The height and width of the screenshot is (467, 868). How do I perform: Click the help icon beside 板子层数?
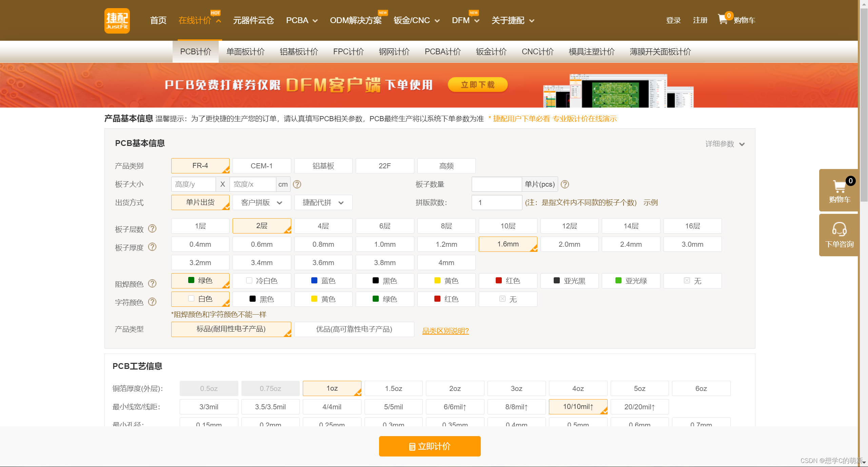[153, 228]
